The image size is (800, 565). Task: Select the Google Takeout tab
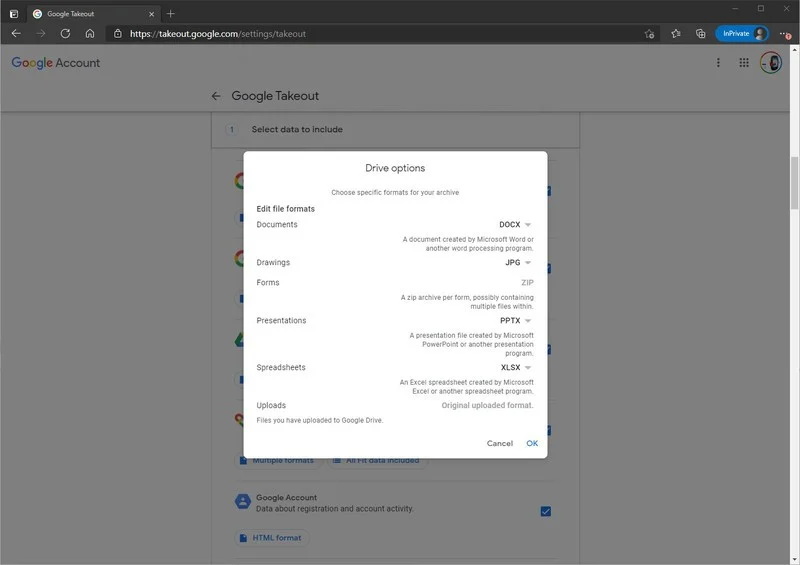point(93,14)
